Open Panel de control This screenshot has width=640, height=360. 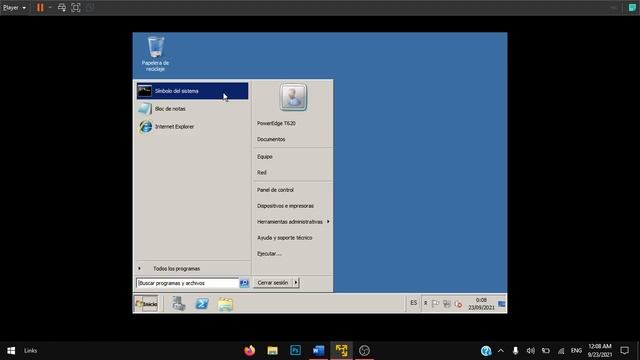click(x=275, y=190)
